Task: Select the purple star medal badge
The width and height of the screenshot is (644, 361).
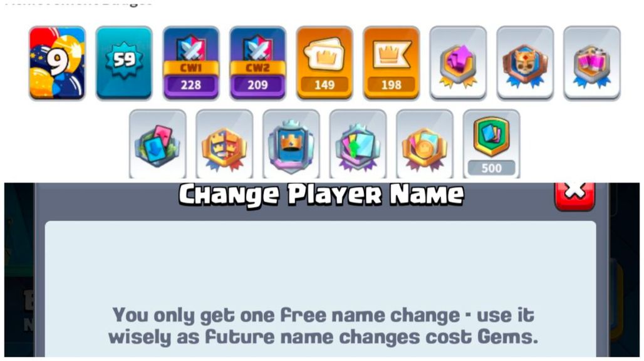Action: click(458, 63)
